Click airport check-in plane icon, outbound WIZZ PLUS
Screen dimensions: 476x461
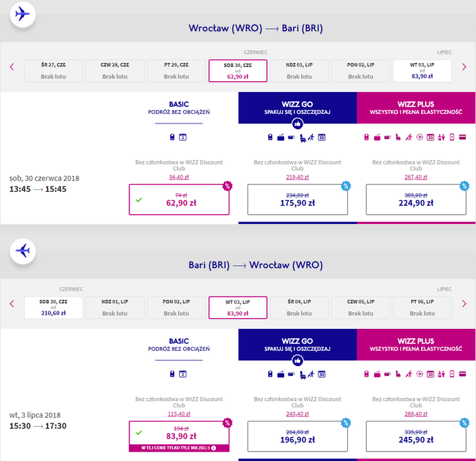click(420, 138)
